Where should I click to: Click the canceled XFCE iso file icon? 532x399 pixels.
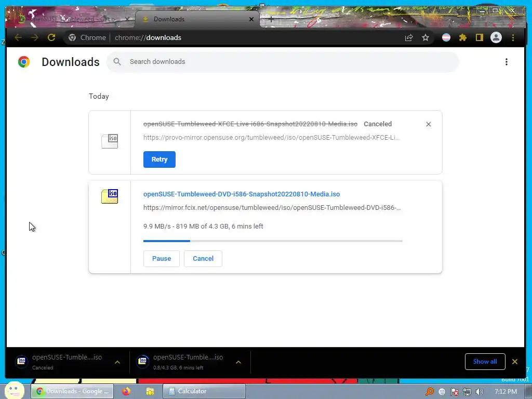coord(110,141)
